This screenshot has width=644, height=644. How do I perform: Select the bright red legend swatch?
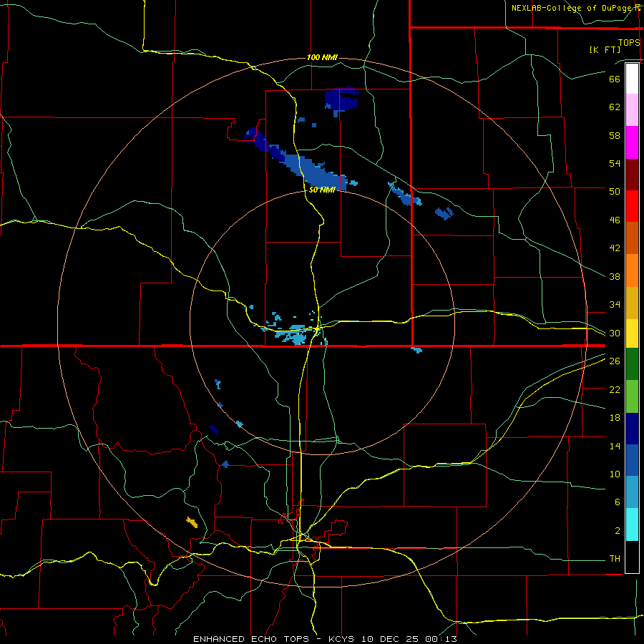632,206
